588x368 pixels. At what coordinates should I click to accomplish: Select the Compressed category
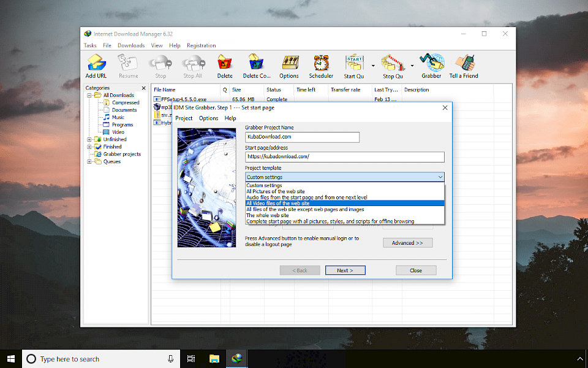tap(125, 102)
